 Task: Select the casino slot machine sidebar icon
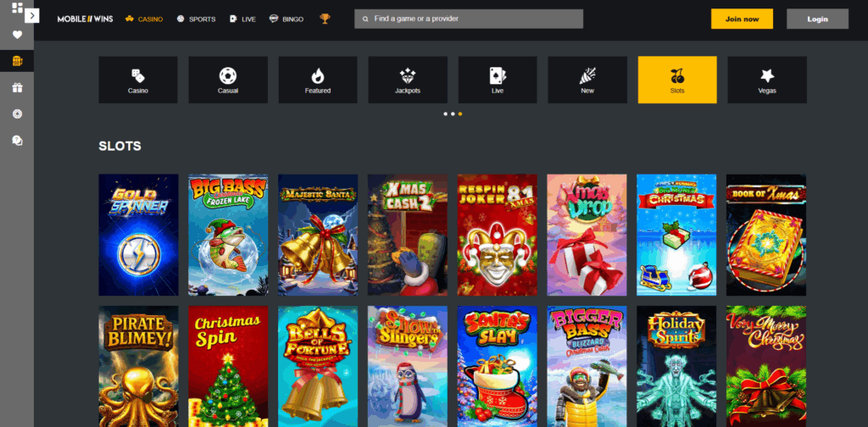[17, 61]
